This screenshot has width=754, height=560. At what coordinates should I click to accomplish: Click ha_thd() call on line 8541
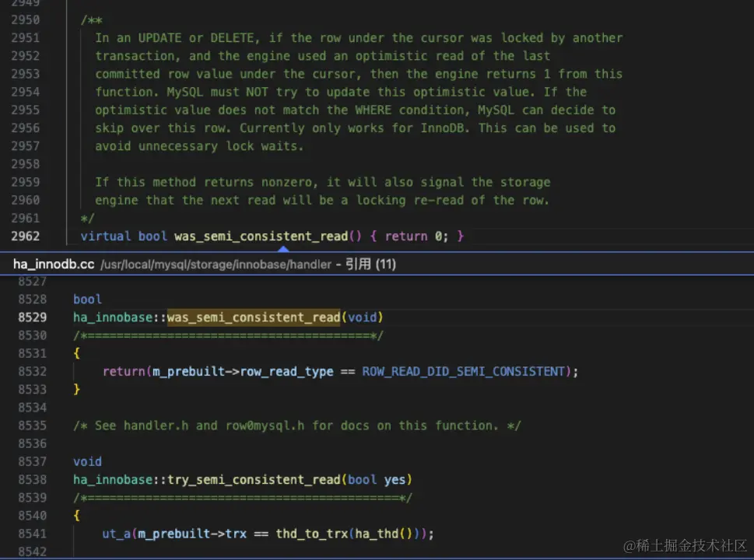point(384,534)
